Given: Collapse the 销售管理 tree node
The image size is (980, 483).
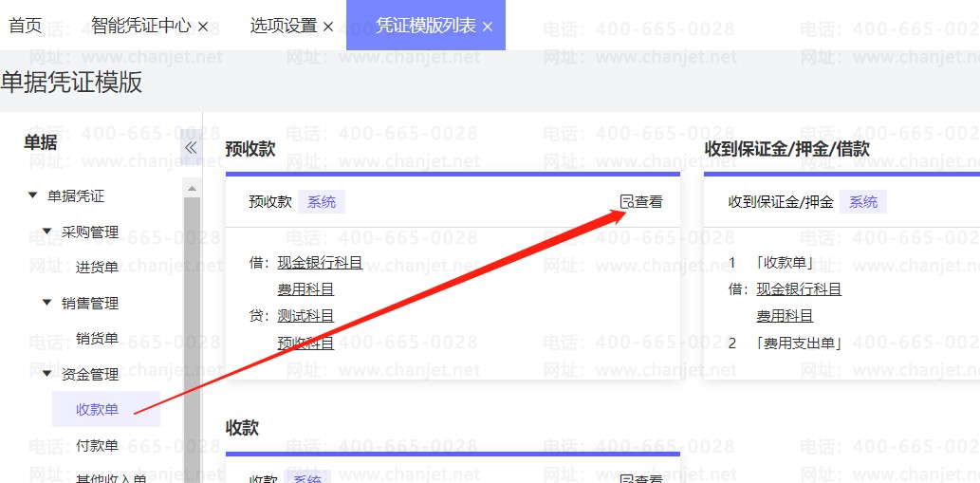Looking at the screenshot, I should pyautogui.click(x=47, y=303).
